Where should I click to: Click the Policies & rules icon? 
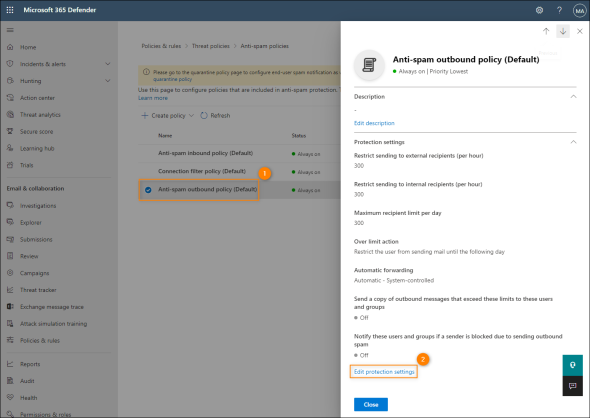pyautogui.click(x=10, y=340)
